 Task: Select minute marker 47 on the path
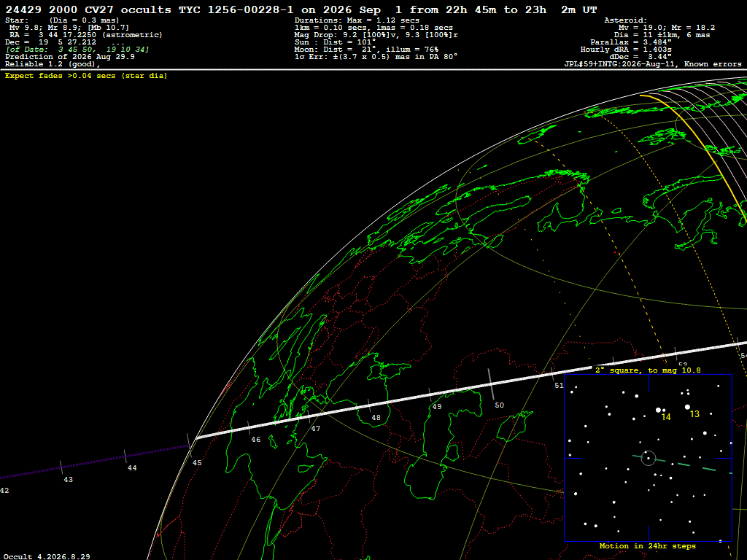315,429
